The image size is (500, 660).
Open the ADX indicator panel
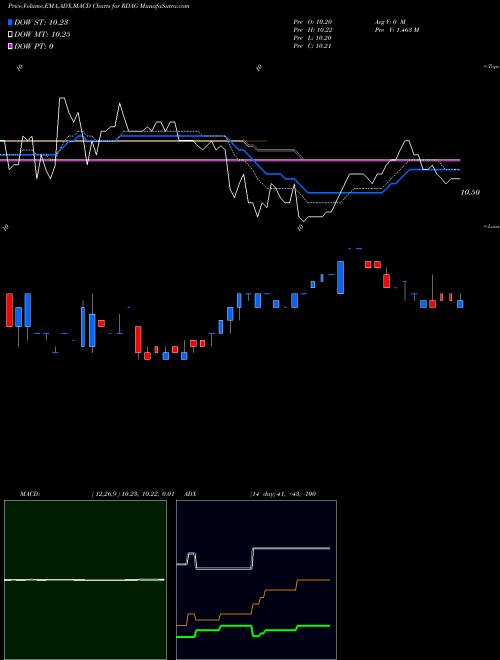256,580
